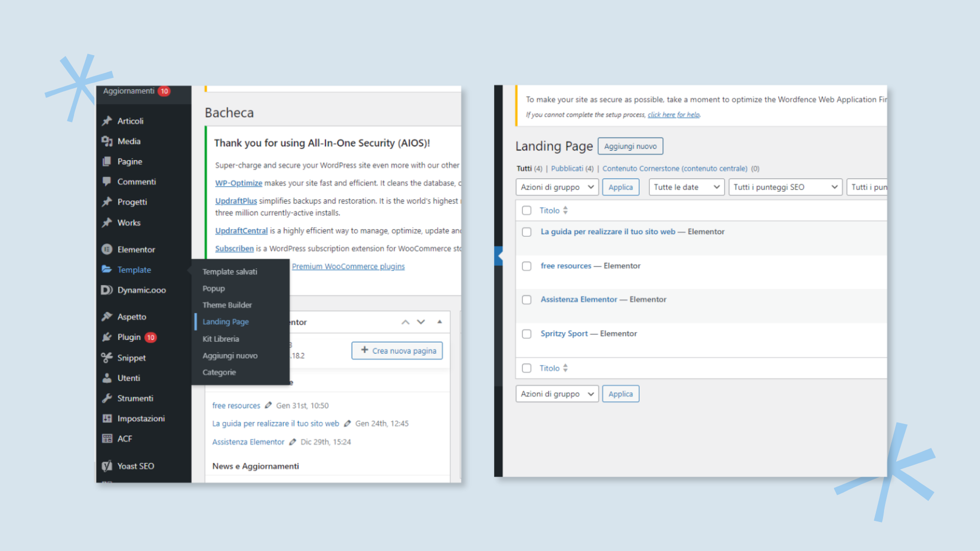Screen dimensions: 980x551
Task: Click the Snippet scissors icon
Action: 107,358
